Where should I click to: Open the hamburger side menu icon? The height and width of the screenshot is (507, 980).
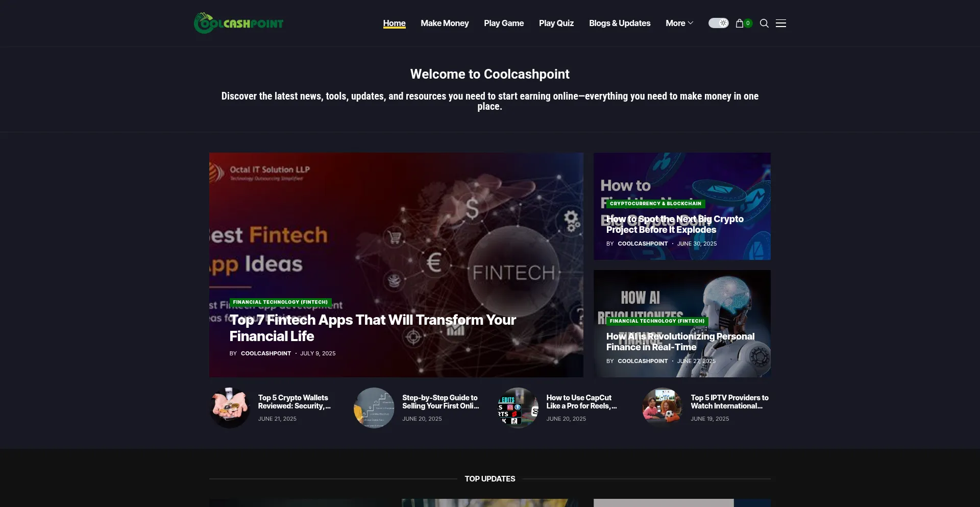pos(781,23)
